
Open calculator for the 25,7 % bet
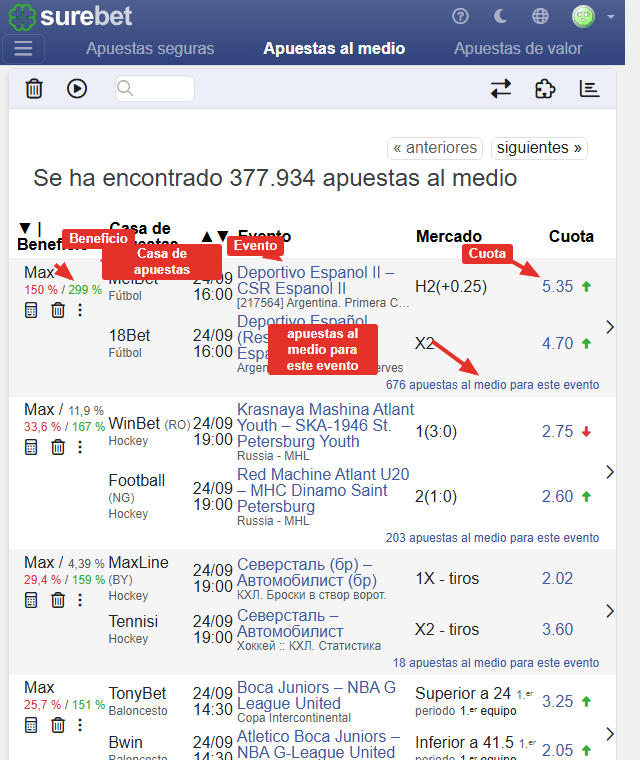[31, 726]
